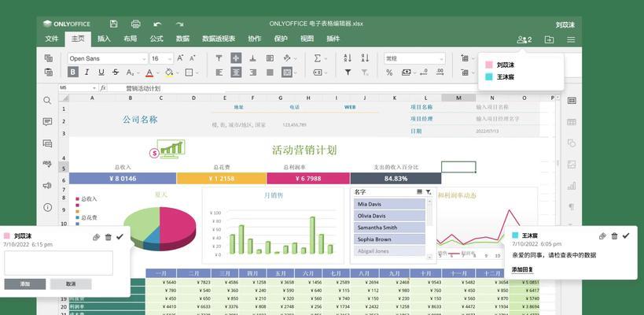Switch to the 公式 tab
The image size is (644, 315).
156,39
